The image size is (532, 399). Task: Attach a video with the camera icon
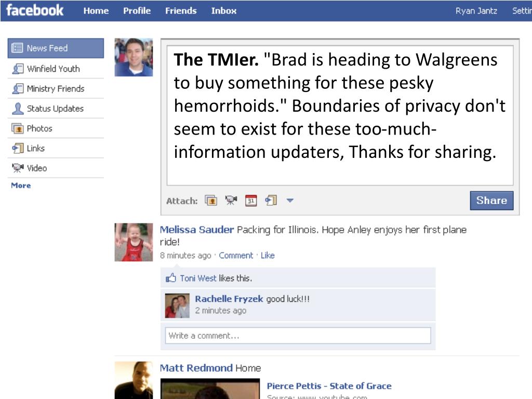pos(231,201)
